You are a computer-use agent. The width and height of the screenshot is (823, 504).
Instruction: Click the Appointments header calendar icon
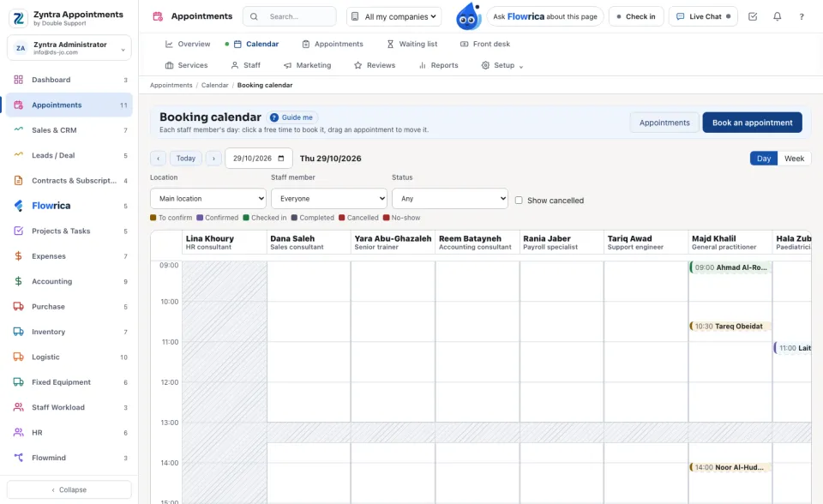(x=158, y=16)
